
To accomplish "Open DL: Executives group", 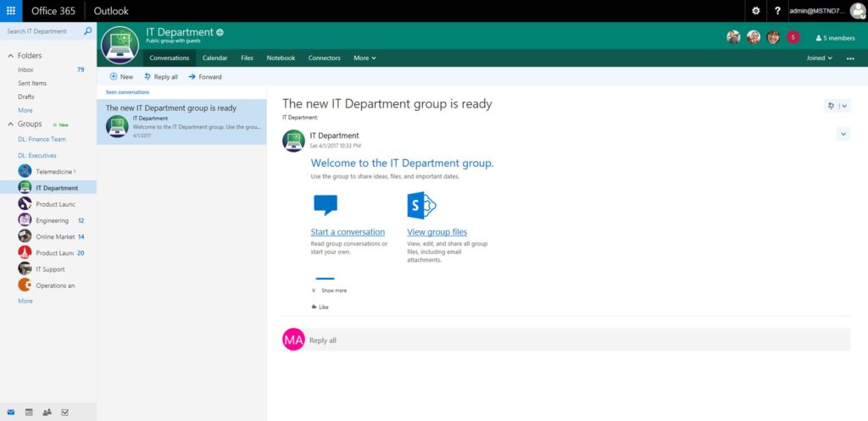I will coord(37,156).
